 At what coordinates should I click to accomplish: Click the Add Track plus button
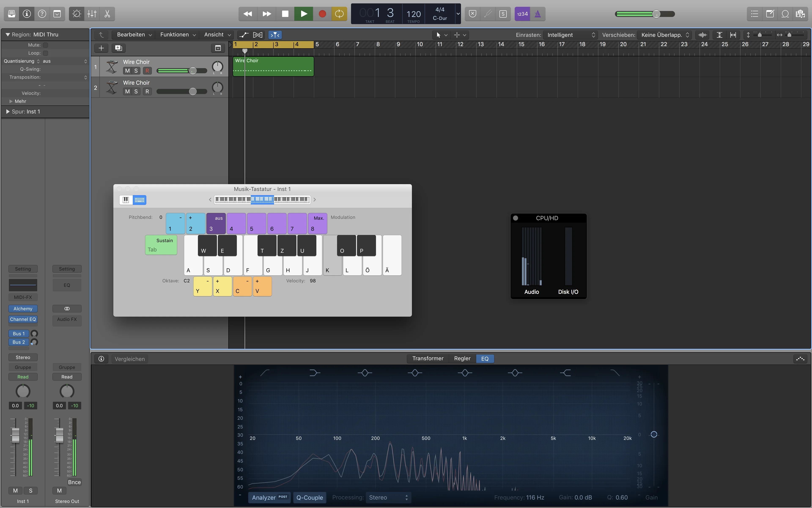(101, 48)
